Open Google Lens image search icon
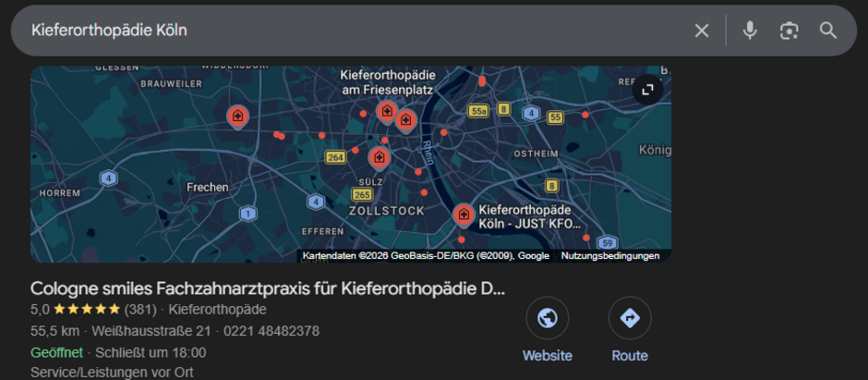Screen dimensions: 868x380 click(x=789, y=31)
